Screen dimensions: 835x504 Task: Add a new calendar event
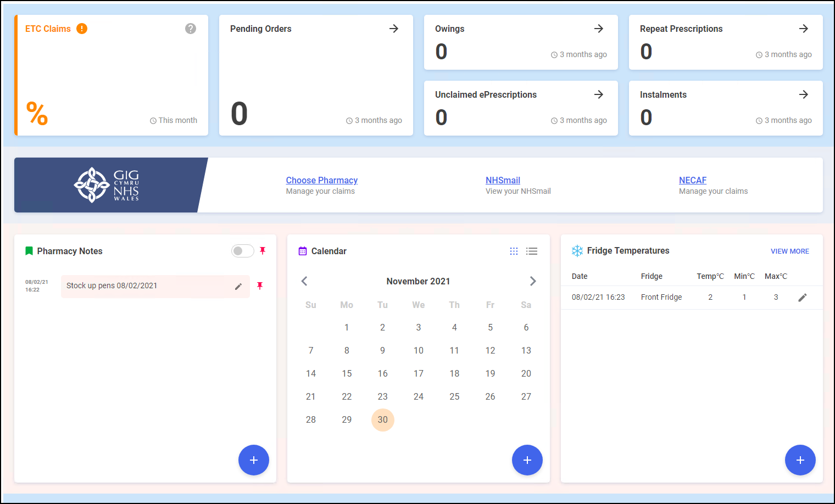(527, 460)
